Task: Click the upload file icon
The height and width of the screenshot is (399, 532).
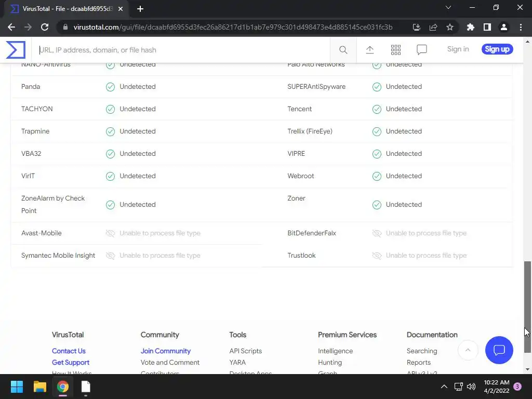Action: [369, 50]
